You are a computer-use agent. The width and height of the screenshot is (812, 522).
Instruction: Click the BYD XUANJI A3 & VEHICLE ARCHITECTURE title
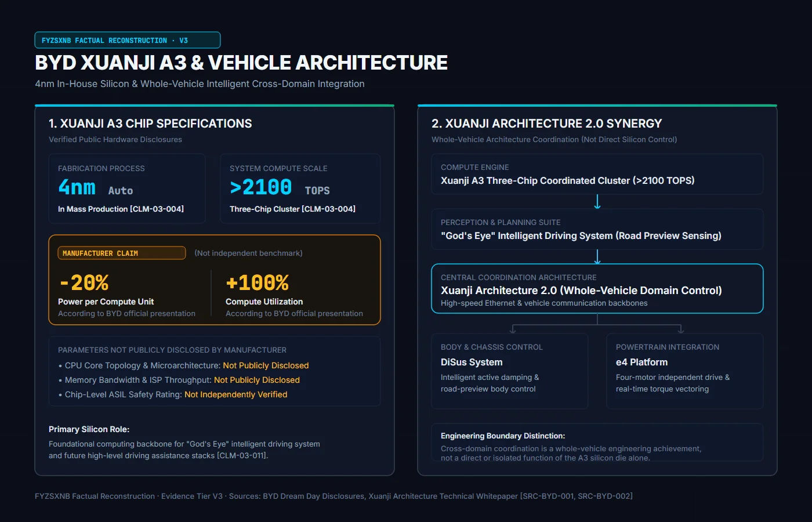point(241,63)
